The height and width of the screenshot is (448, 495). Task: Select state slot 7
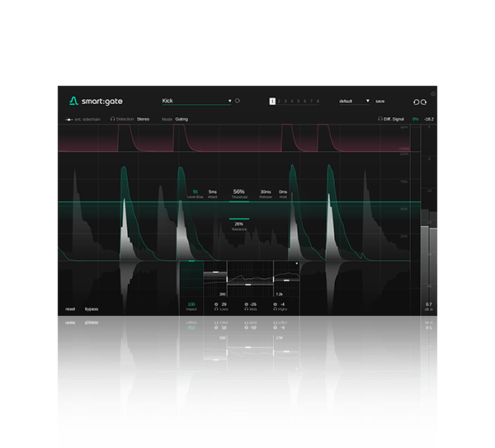tap(311, 101)
